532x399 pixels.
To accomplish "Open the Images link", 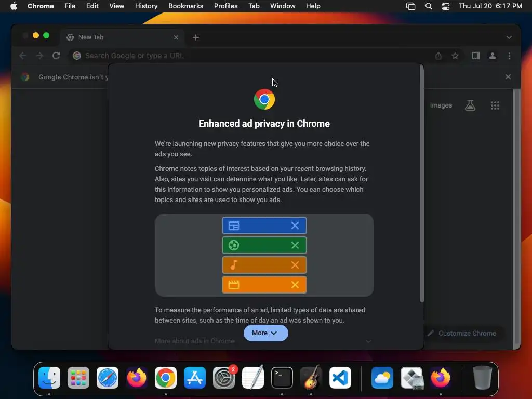I will pos(441,105).
